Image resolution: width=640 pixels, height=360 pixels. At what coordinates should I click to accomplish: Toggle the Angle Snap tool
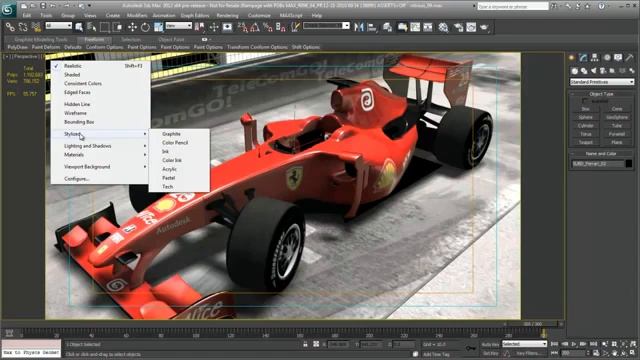coord(255,27)
